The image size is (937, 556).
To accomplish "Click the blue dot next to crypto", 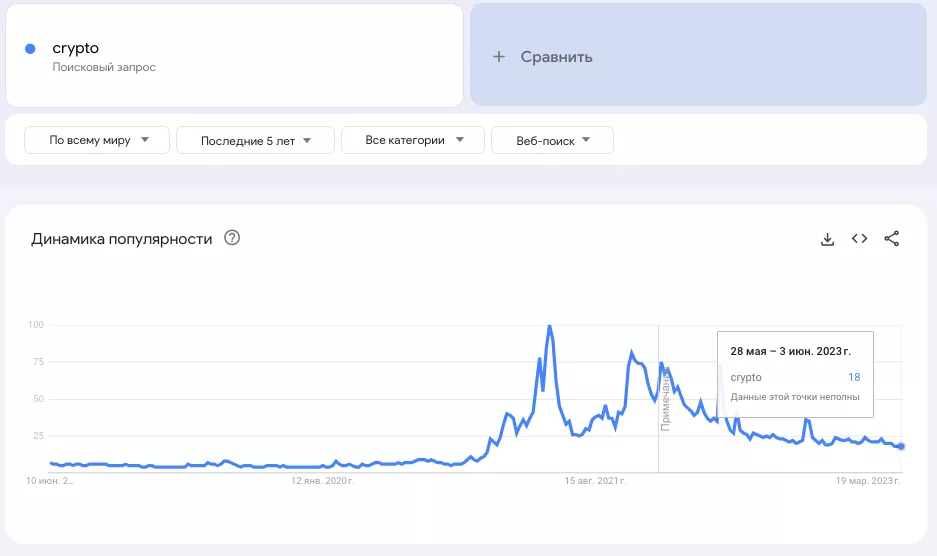I will (30, 48).
